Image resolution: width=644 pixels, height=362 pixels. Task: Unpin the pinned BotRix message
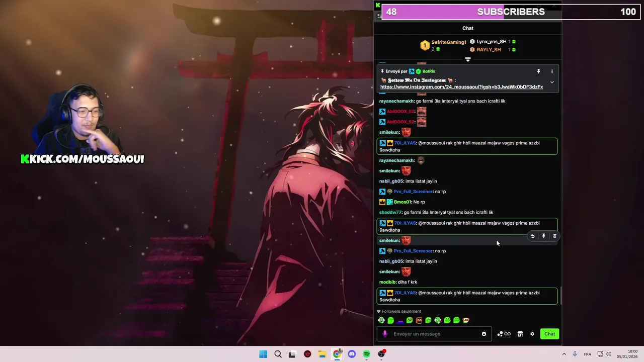(x=538, y=71)
